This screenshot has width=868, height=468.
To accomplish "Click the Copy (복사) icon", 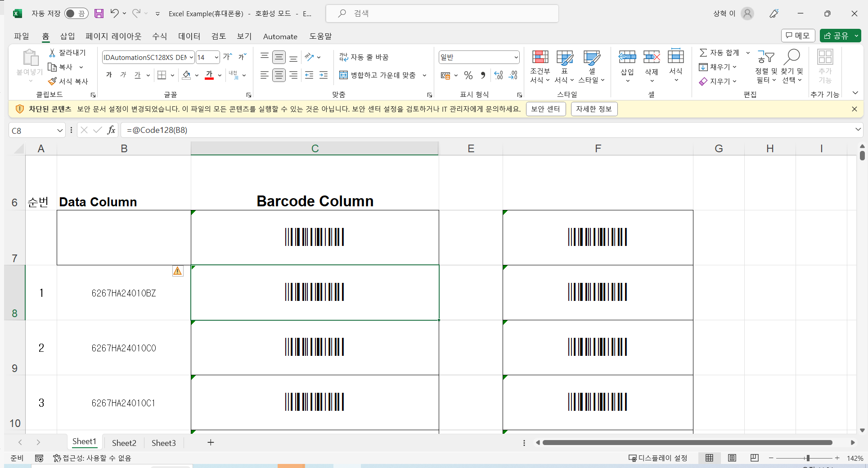I will [52, 67].
